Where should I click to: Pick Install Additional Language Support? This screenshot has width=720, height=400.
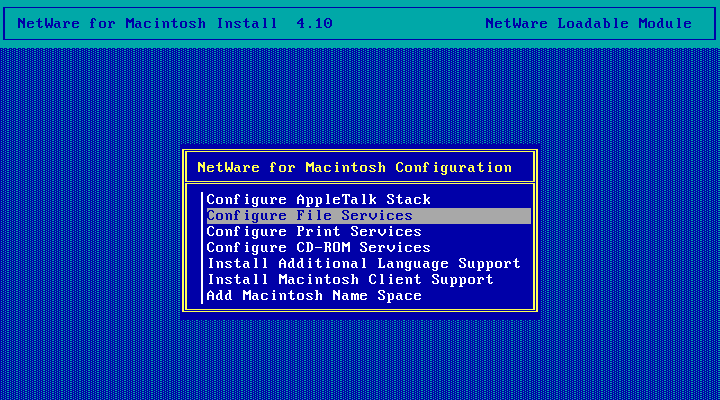[x=363, y=264]
